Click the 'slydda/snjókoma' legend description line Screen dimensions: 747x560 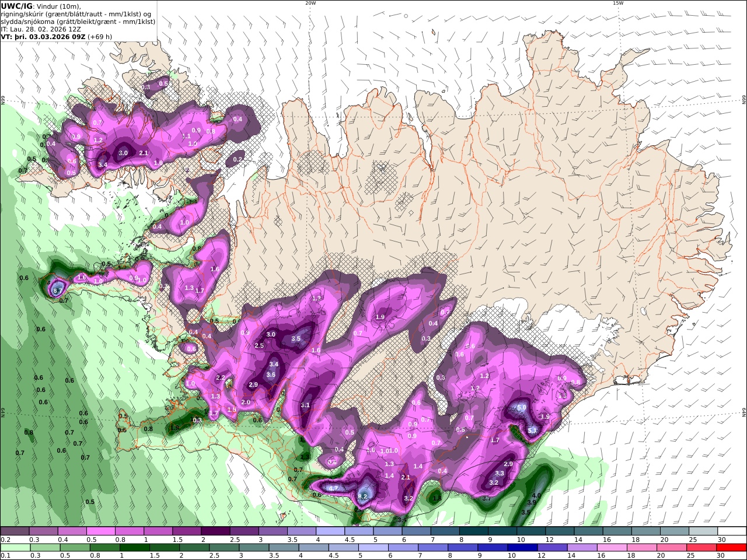click(x=78, y=21)
